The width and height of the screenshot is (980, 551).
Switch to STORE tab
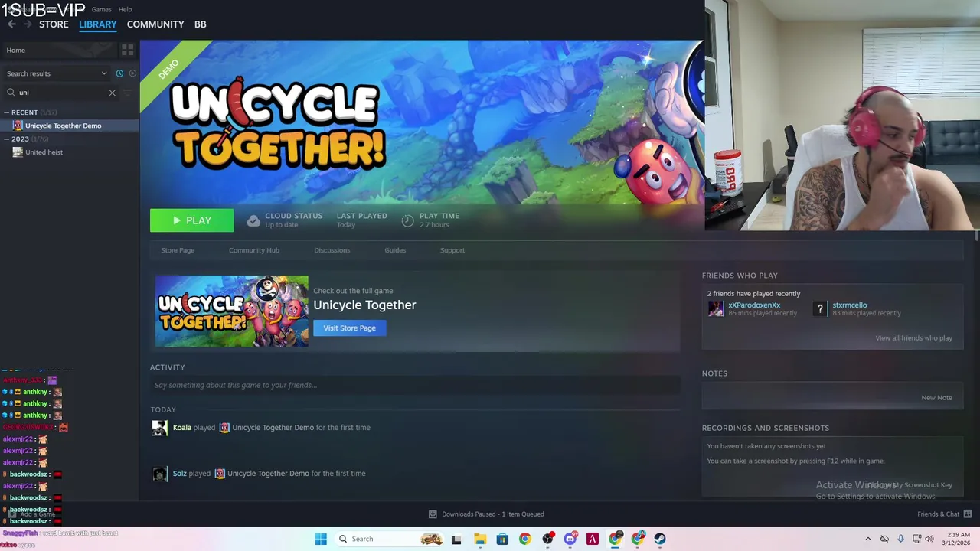(54, 24)
